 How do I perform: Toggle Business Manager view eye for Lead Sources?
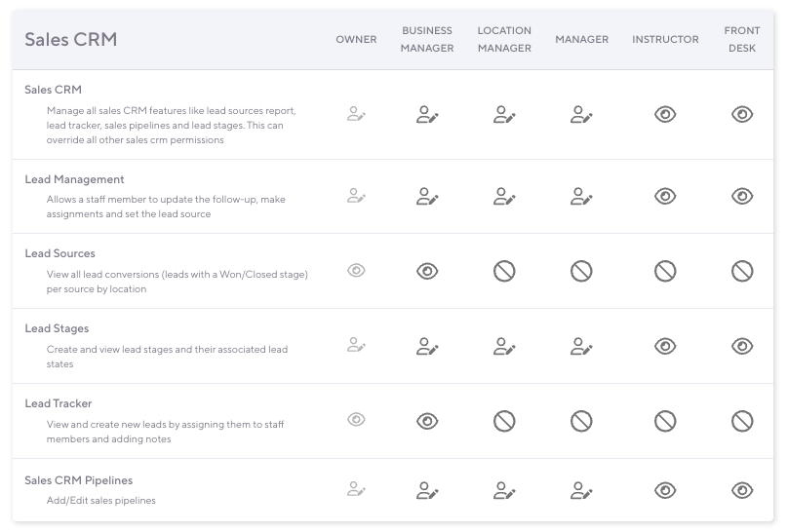pyautogui.click(x=427, y=272)
